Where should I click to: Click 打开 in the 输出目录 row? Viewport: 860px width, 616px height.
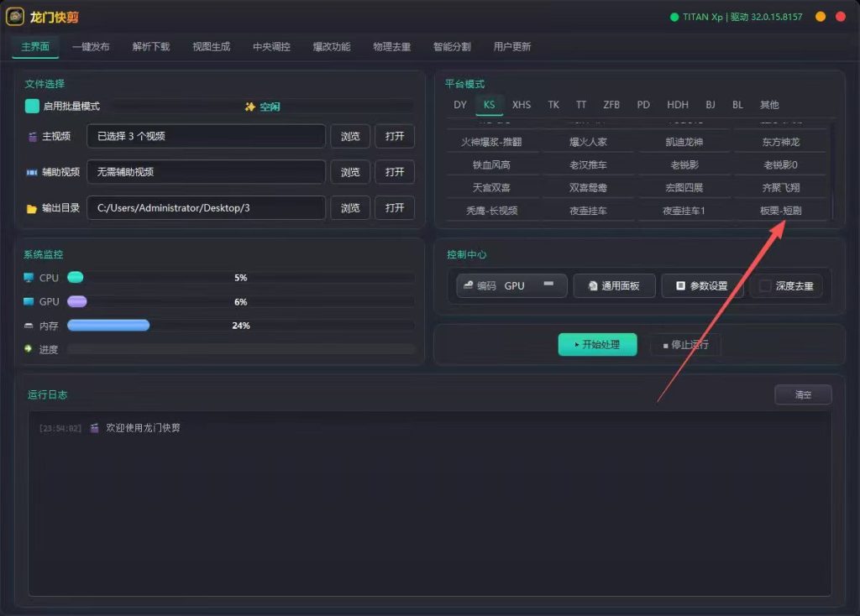(x=395, y=208)
